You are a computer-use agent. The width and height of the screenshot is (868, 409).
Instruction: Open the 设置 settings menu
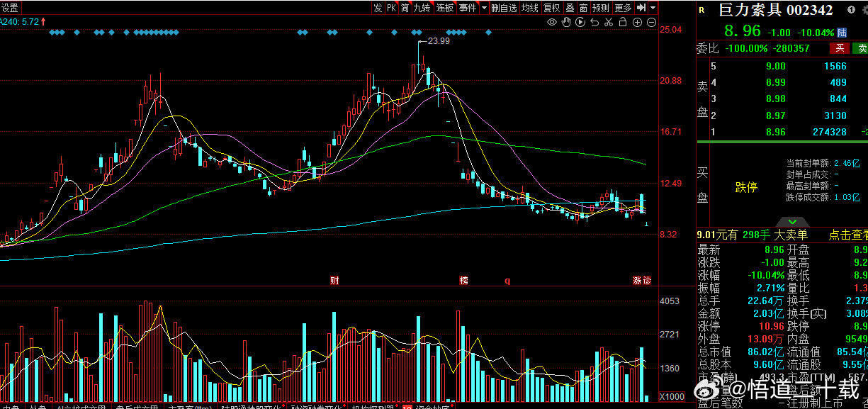pyautogui.click(x=10, y=8)
